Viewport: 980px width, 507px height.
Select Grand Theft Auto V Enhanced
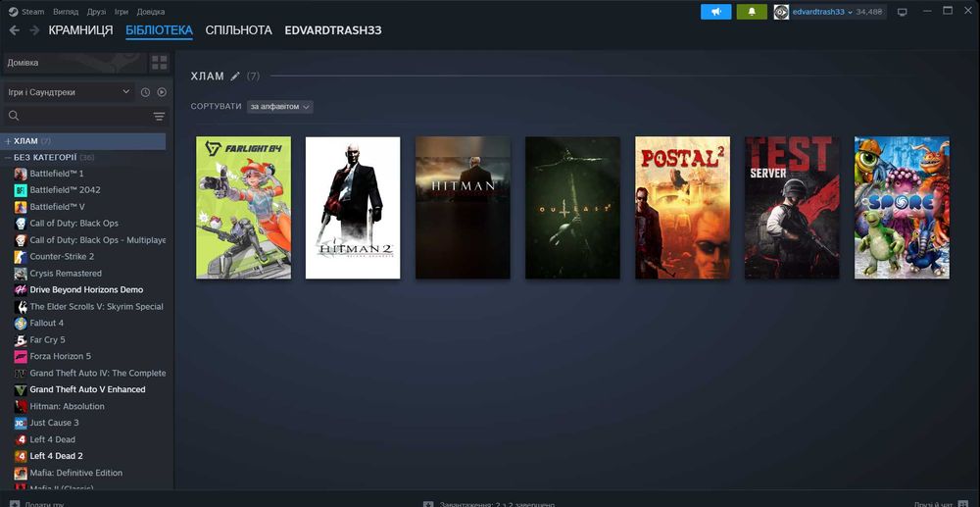(87, 389)
